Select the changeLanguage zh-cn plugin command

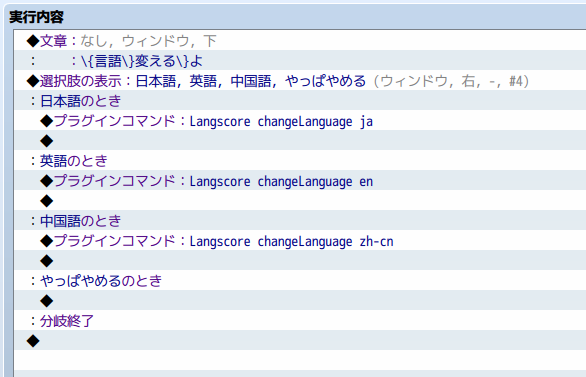[300, 240]
